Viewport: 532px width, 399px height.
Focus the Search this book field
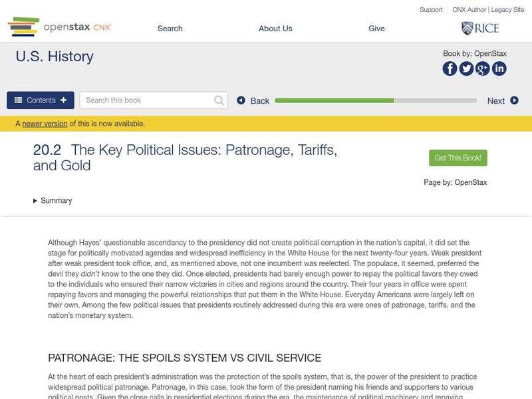coord(146,100)
